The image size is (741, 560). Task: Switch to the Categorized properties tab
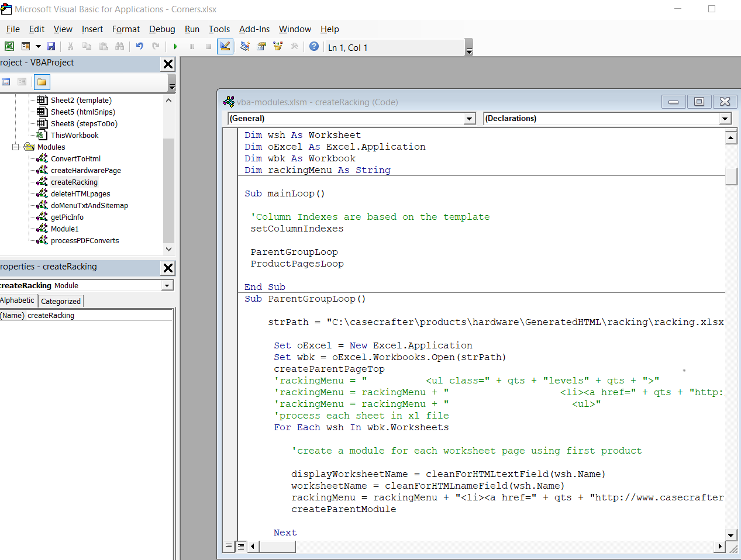click(x=61, y=301)
